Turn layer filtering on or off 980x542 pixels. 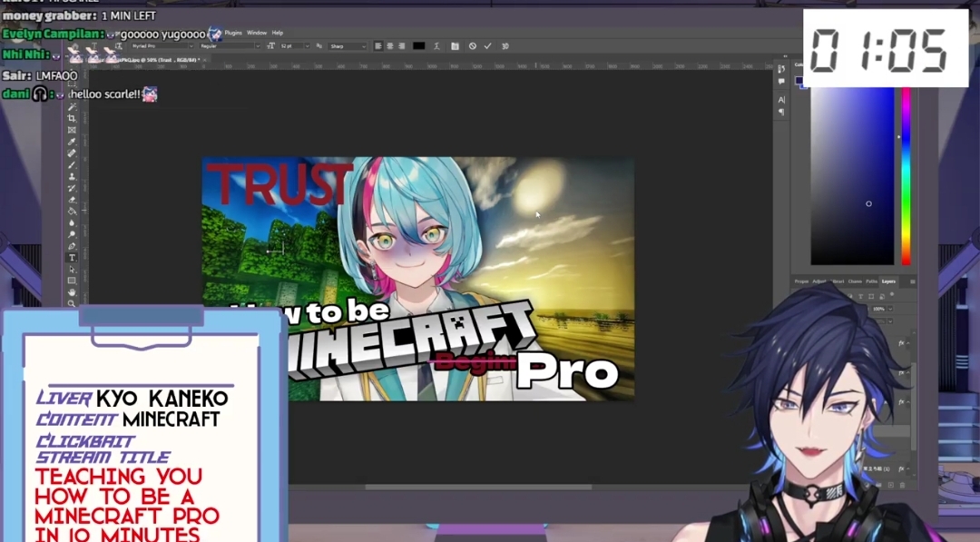[892, 294]
